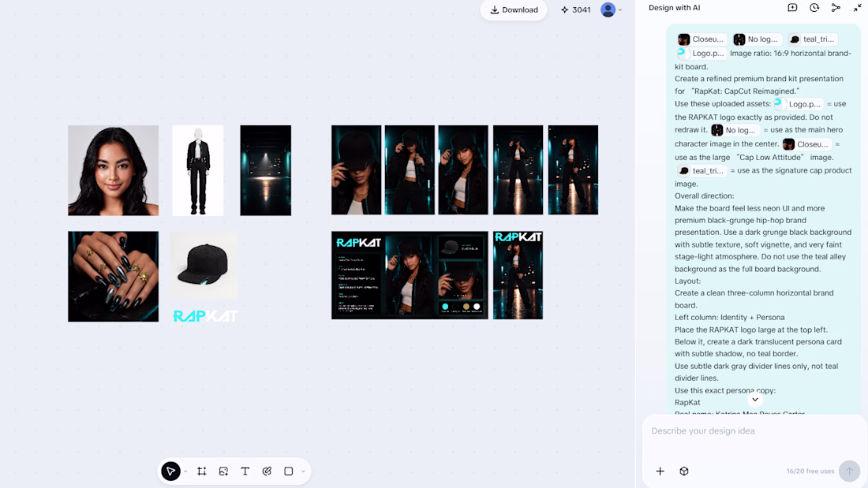The image size is (868, 488).
Task: Select the dark teal alley background image
Action: 266,170
